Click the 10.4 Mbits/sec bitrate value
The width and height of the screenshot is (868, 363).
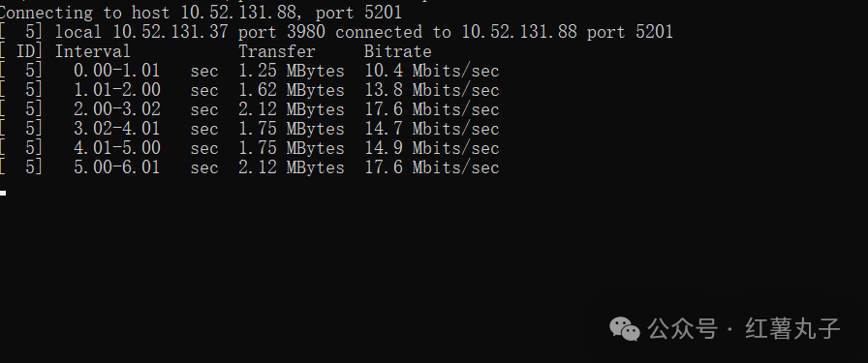click(432, 71)
